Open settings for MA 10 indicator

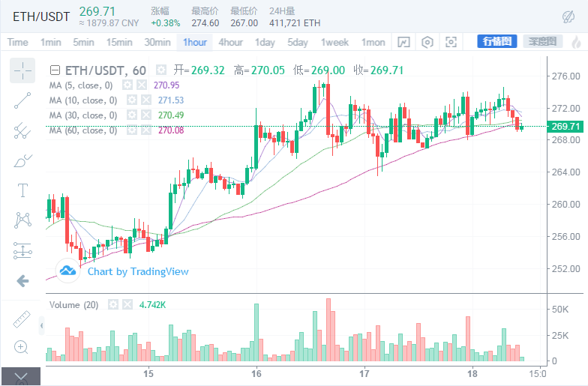click(x=132, y=100)
